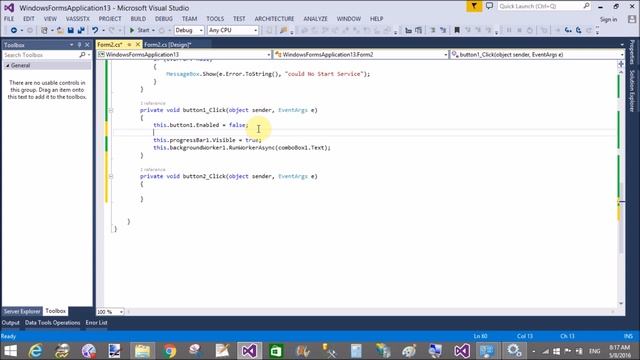This screenshot has height=360, width=640.
Task: Click the account avatar icon beside Sign in
Action: pyautogui.click(x=632, y=19)
